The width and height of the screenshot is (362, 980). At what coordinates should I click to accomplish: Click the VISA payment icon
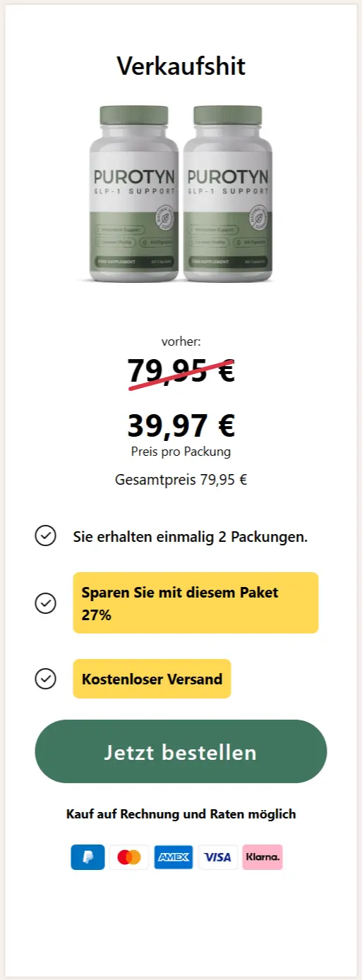coord(217,857)
